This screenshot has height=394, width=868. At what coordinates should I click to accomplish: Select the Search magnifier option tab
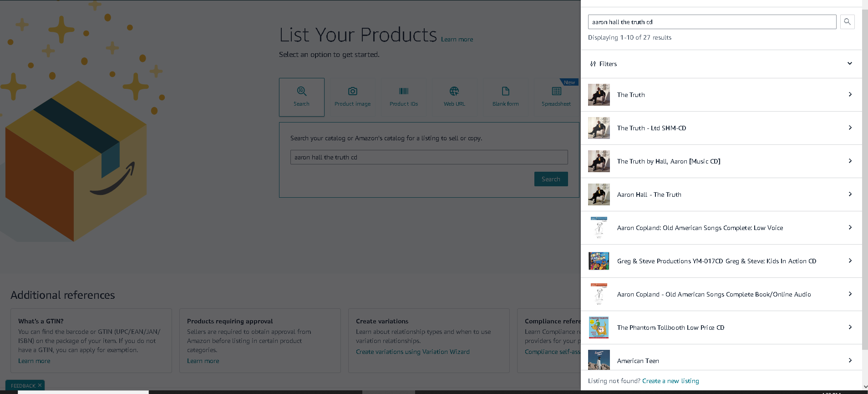[302, 97]
